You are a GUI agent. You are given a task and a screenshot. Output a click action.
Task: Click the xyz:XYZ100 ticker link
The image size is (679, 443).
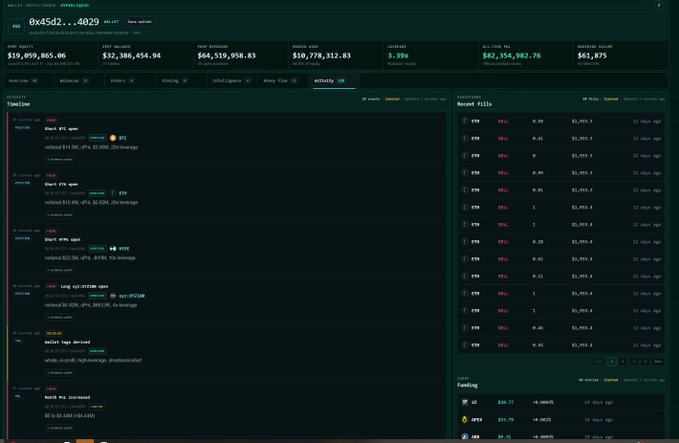[132, 296]
